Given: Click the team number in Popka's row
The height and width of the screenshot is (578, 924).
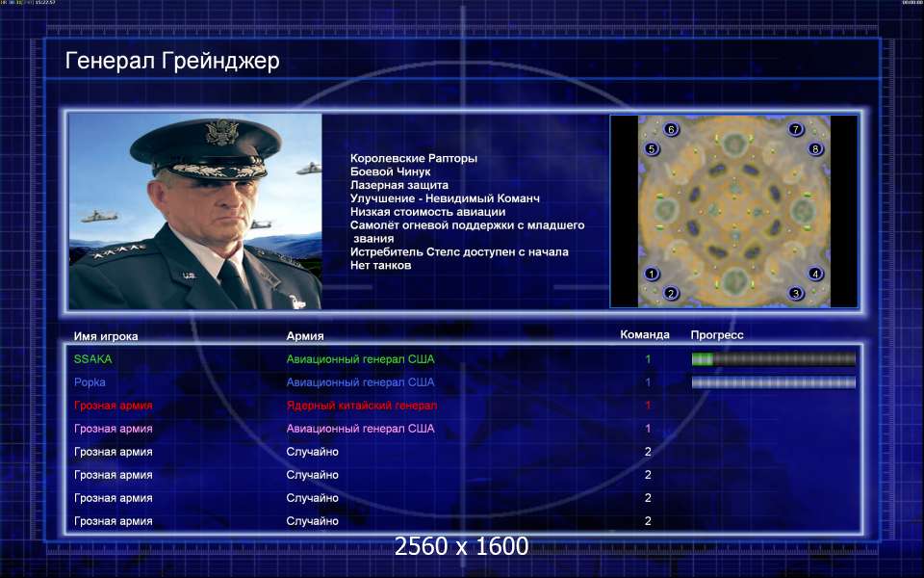Looking at the screenshot, I should click(x=648, y=382).
